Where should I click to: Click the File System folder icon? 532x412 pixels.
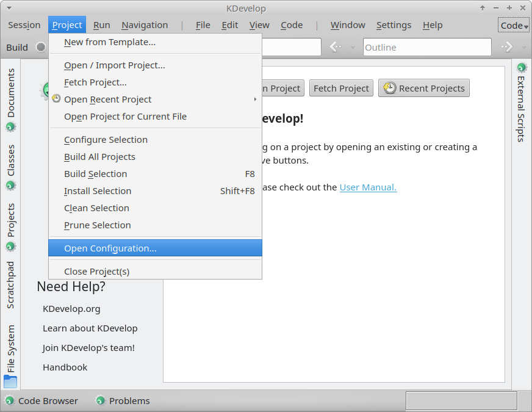point(10,381)
